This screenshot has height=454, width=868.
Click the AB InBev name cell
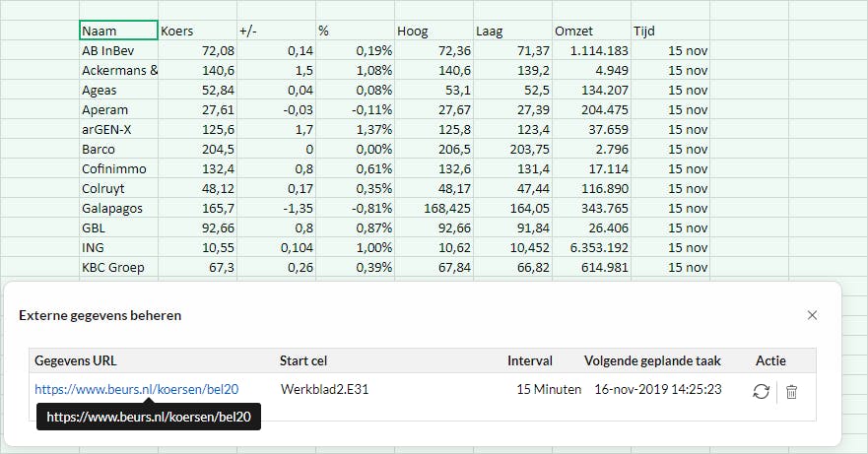click(118, 50)
